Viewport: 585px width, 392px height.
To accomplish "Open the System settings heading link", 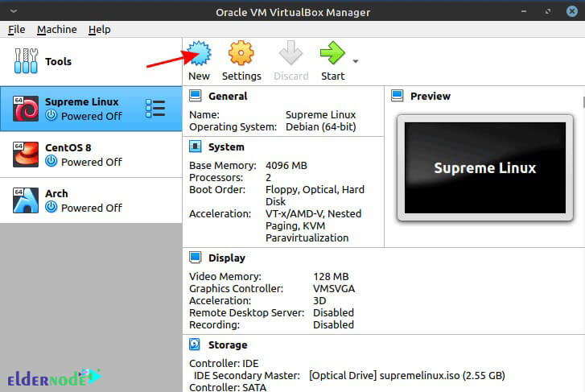I will pos(226,147).
